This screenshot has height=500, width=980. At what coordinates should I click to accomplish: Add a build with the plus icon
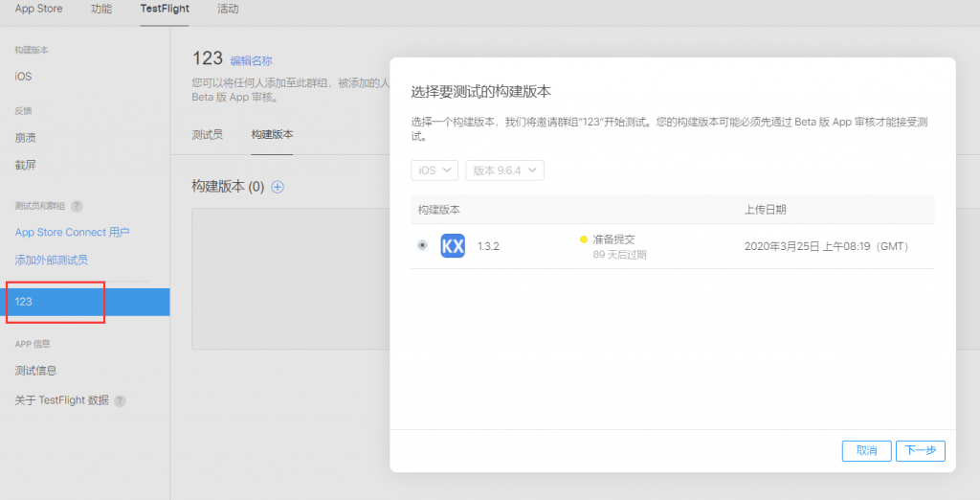point(278,187)
